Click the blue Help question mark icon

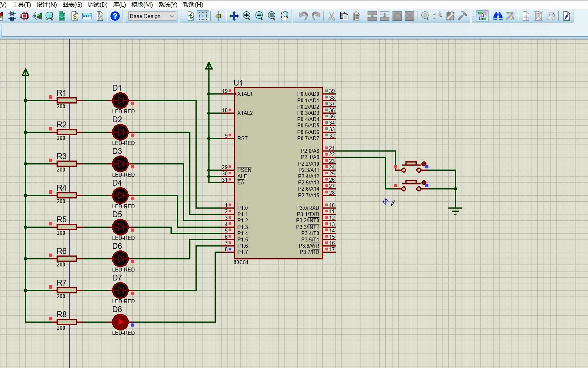pyautogui.click(x=115, y=16)
